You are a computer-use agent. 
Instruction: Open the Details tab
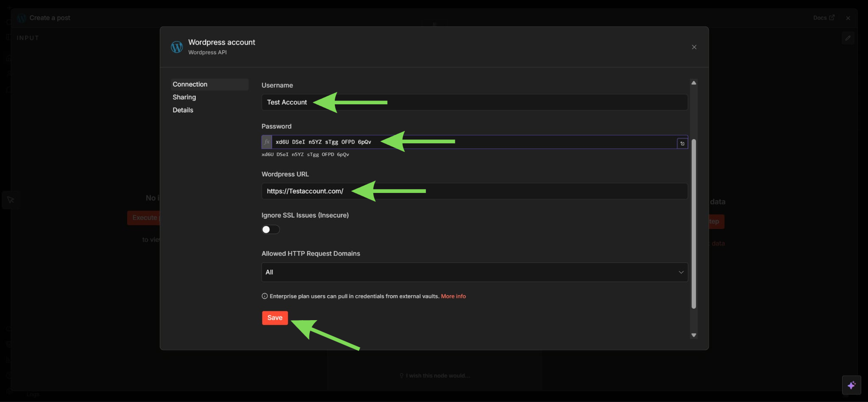(183, 110)
